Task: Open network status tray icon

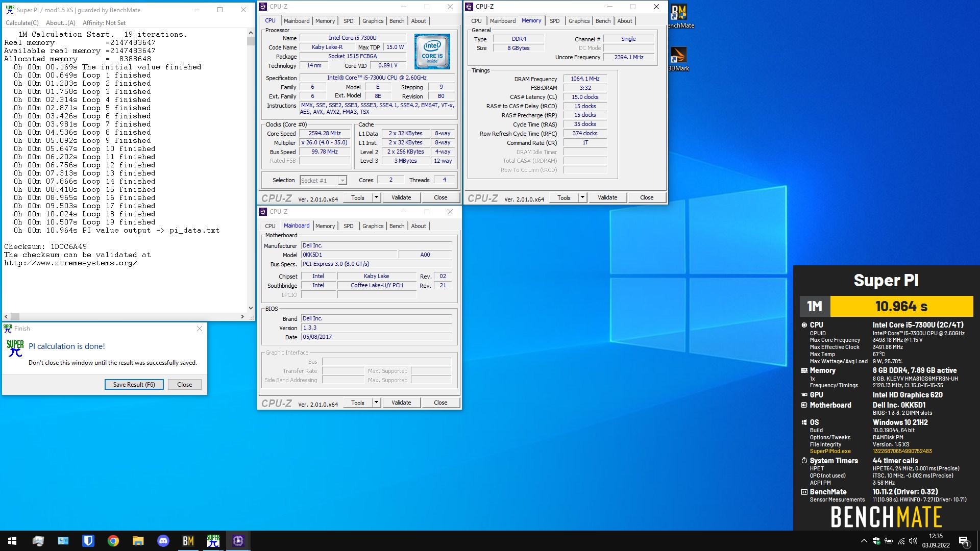Action: coord(901,541)
